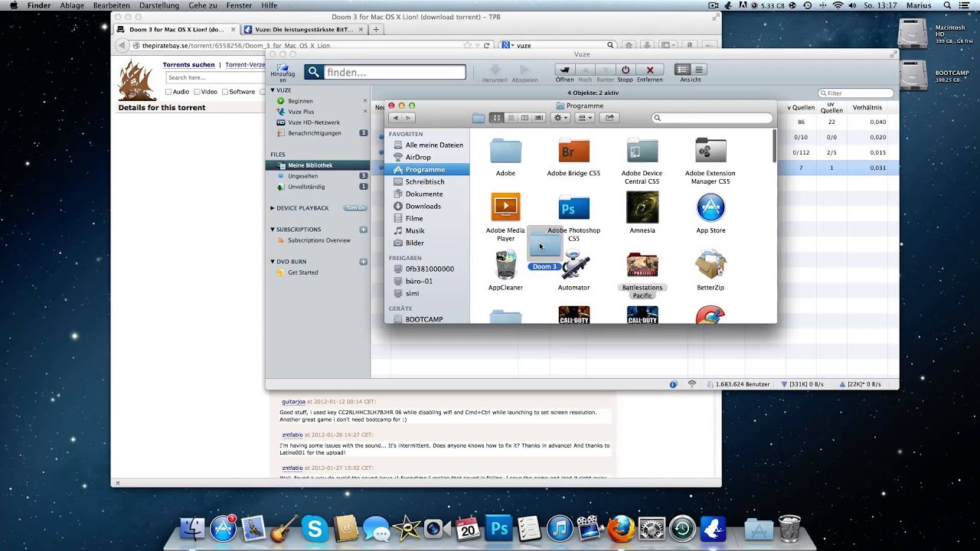
Task: Open Adobe Device Central CS5 icon
Action: pyautogui.click(x=642, y=151)
